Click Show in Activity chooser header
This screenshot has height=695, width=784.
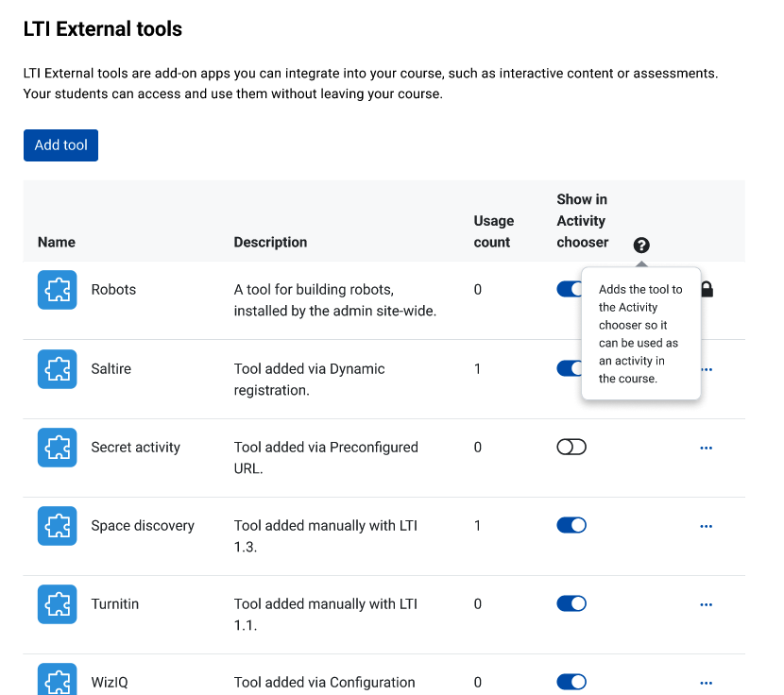[x=583, y=221]
